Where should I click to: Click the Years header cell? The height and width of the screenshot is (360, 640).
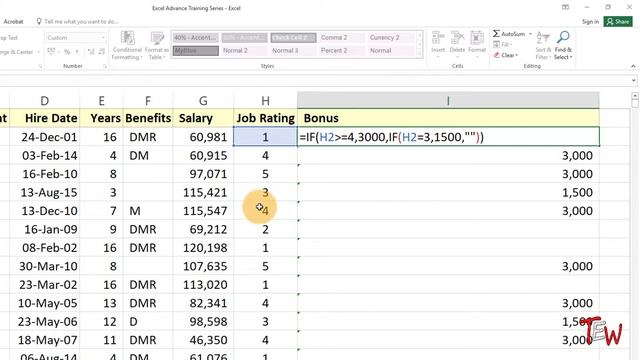[101, 118]
